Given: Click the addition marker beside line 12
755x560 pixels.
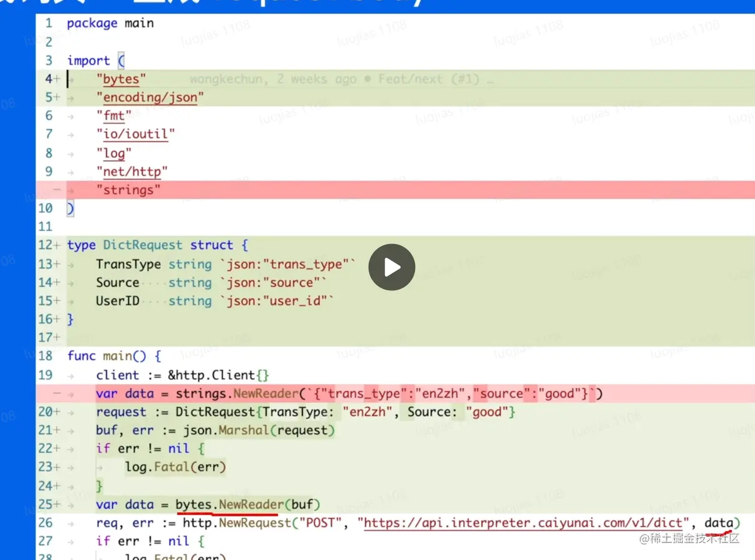Looking at the screenshot, I should pyautogui.click(x=58, y=245).
